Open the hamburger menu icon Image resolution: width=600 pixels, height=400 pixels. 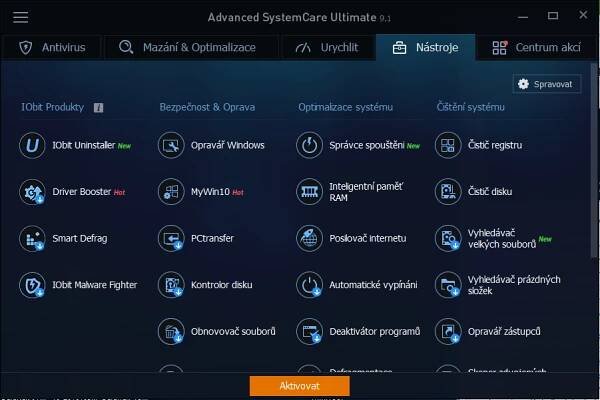click(20, 17)
